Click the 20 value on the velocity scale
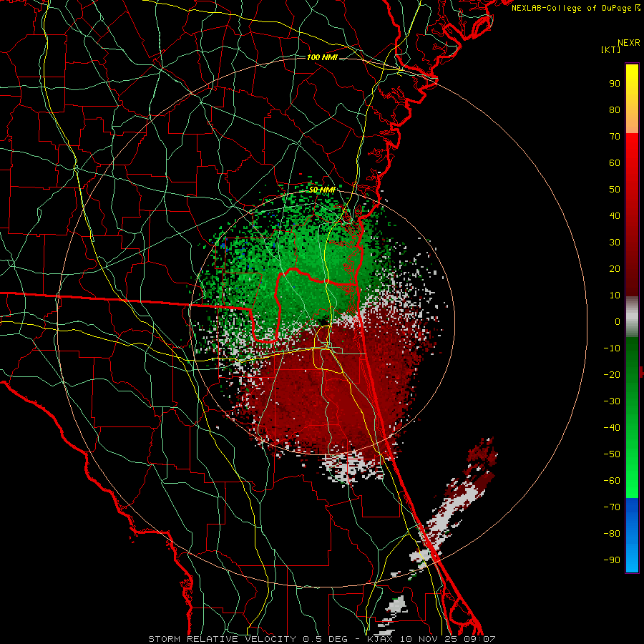This screenshot has height=644, width=644. point(615,269)
